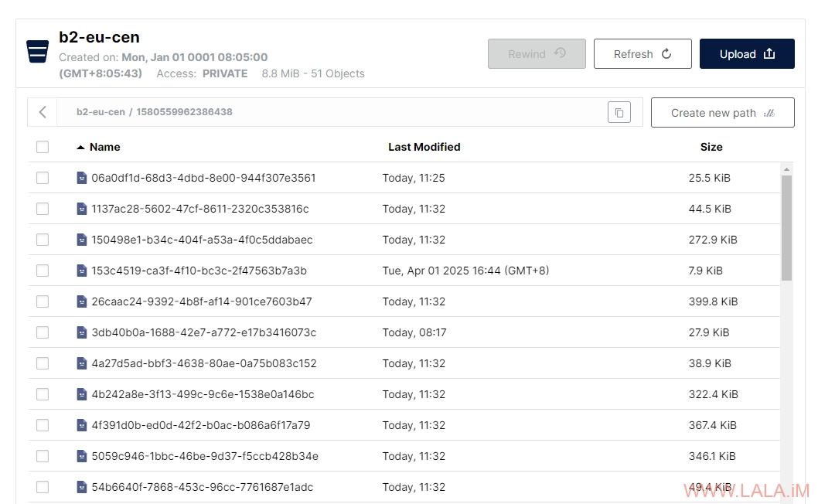Image resolution: width=818 pixels, height=504 pixels.
Task: Sort by Name using the sort arrow
Action: pos(80,147)
